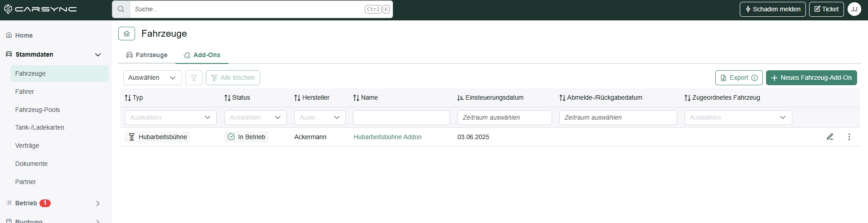The width and height of the screenshot is (868, 223).
Task: Open the JJ user avatar menu
Action: click(x=854, y=9)
